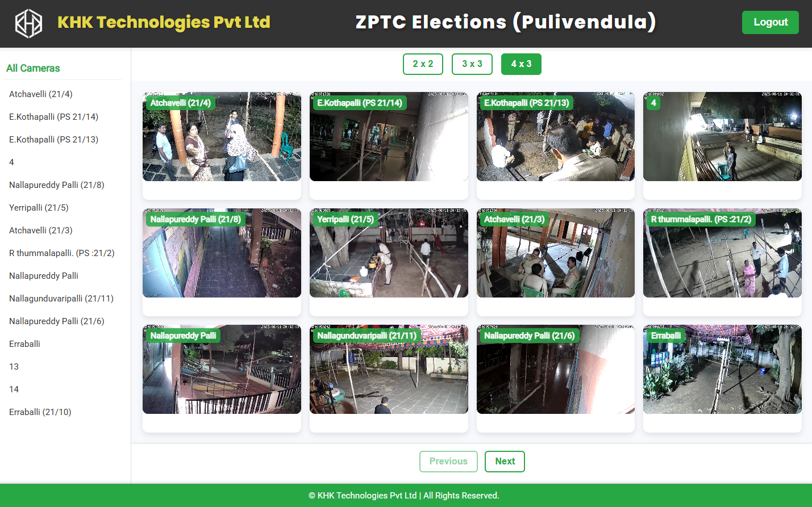Open the E.Kothapalli (PS 21/13) camera feed
The image size is (812, 507).
point(556,136)
